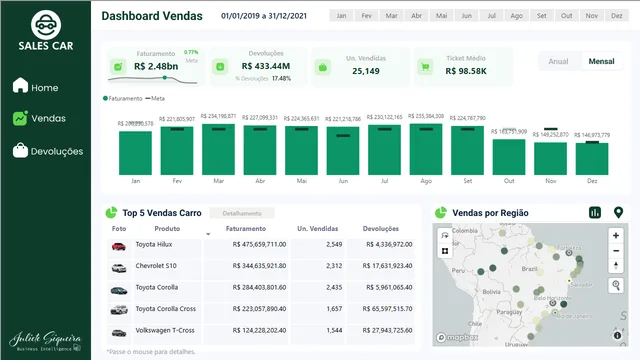Open the Detalhamento button
Viewport: 640px width, 360px height.
tap(242, 213)
